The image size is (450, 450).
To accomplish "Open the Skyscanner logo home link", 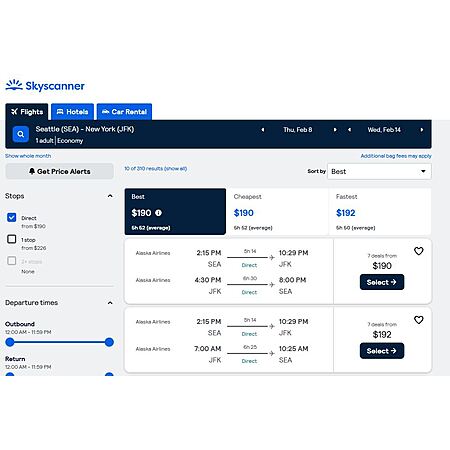I will [x=45, y=86].
